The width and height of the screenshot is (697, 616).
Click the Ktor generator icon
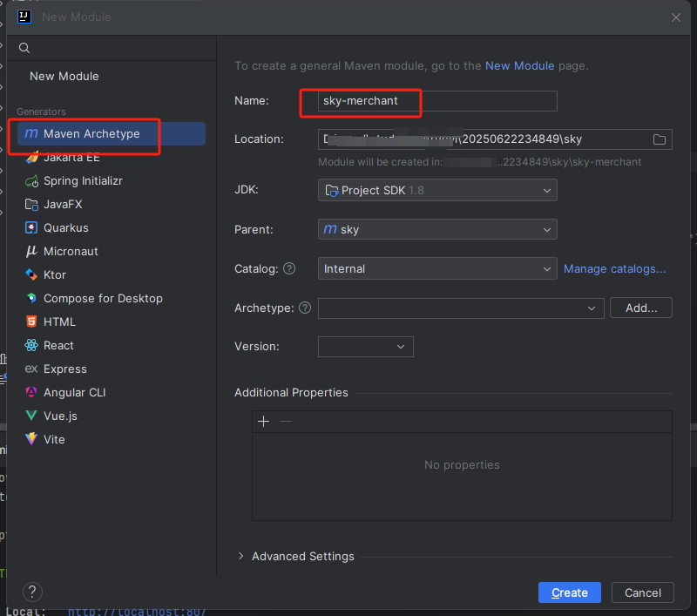pos(31,274)
